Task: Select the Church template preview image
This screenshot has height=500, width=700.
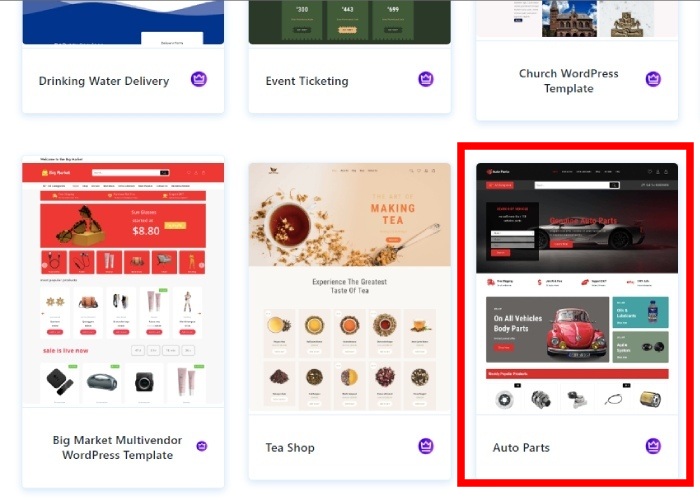Action: click(x=577, y=19)
